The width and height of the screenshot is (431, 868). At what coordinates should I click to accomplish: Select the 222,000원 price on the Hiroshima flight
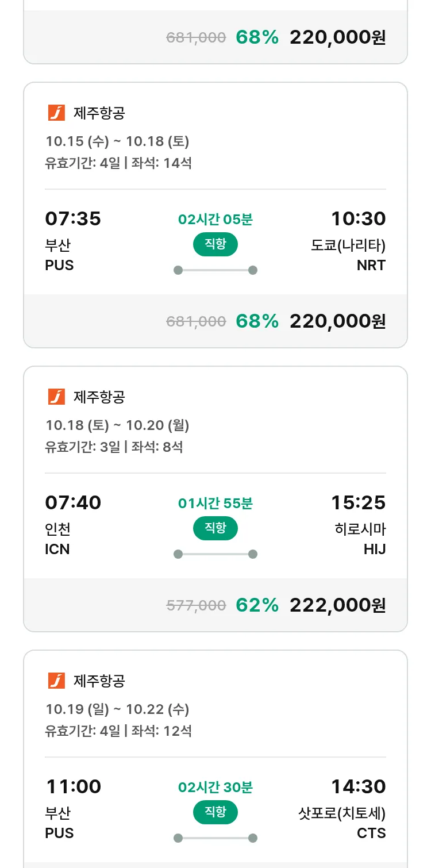(x=337, y=605)
